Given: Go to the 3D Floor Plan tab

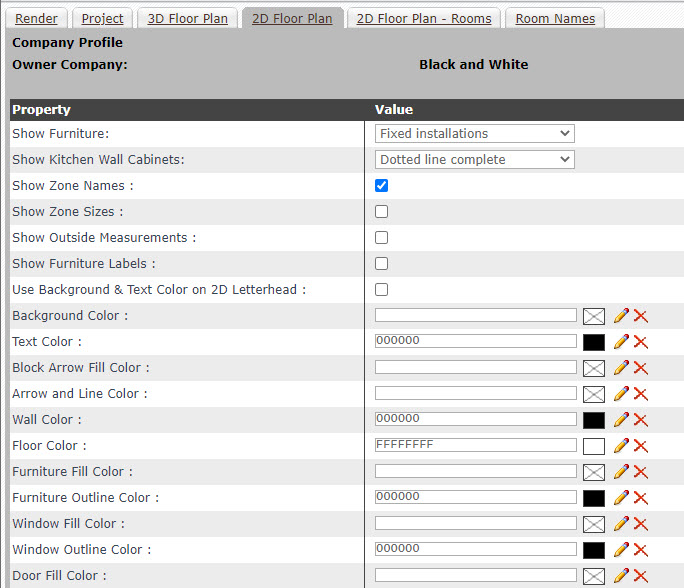Looking at the screenshot, I should click(x=188, y=19).
